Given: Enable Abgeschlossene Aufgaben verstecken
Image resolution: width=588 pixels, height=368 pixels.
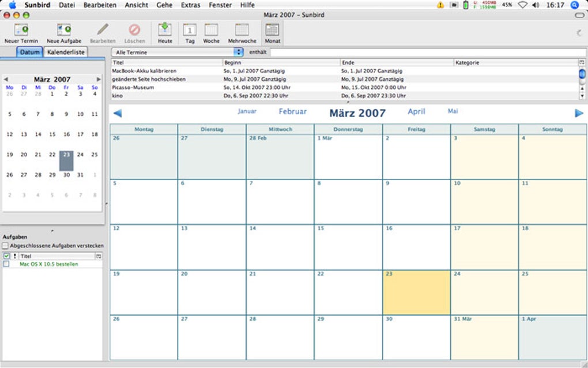Looking at the screenshot, I should [x=5, y=245].
